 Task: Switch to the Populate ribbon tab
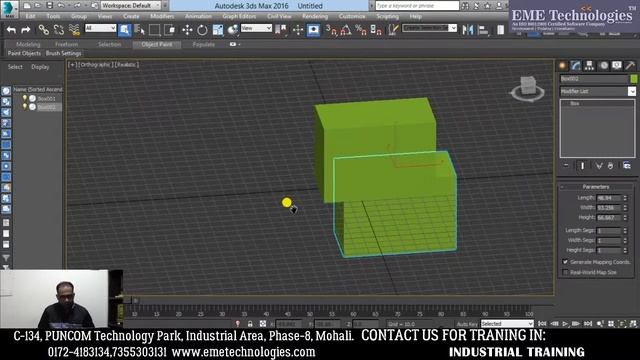[x=204, y=44]
